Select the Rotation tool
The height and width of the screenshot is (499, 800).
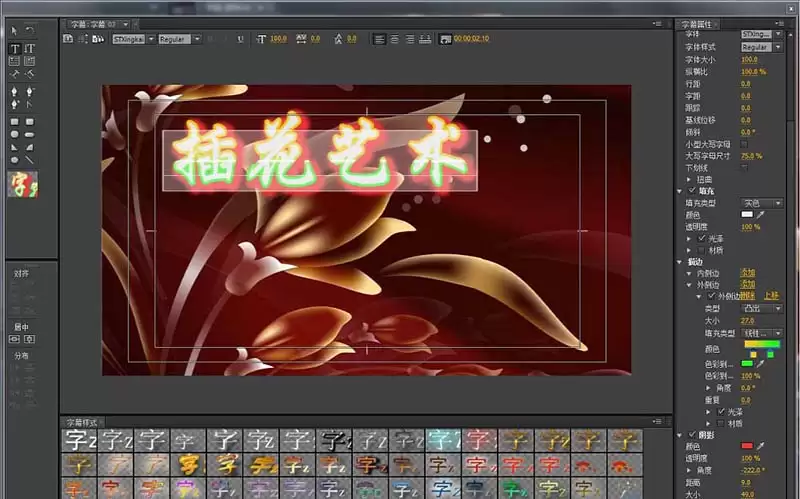click(30, 31)
